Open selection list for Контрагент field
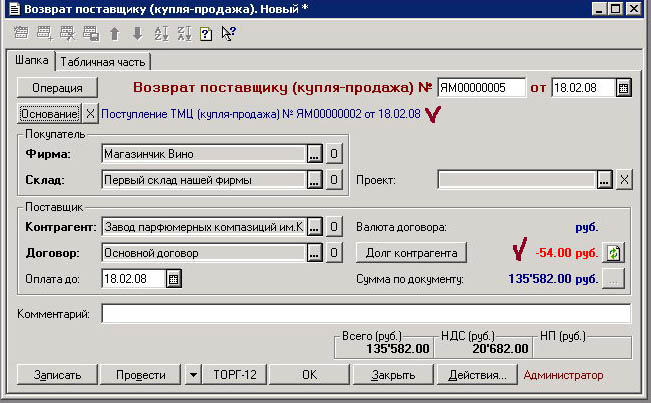The width and height of the screenshot is (651, 403). (x=314, y=227)
